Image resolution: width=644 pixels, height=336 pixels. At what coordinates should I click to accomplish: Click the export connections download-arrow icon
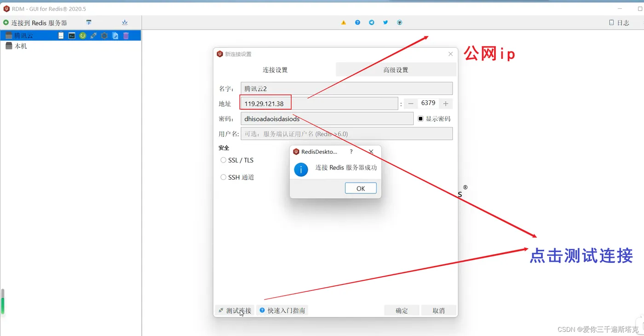(x=125, y=23)
